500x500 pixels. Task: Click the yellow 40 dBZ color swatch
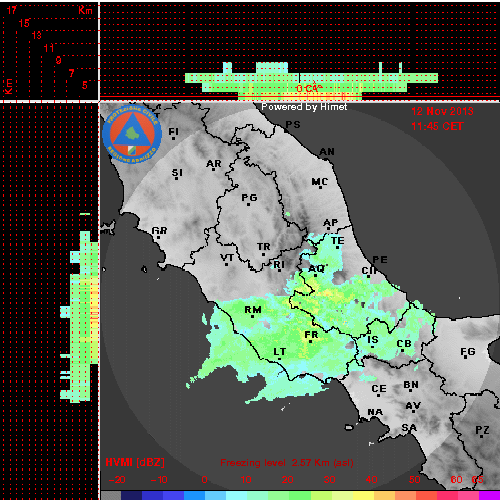click(x=363, y=495)
